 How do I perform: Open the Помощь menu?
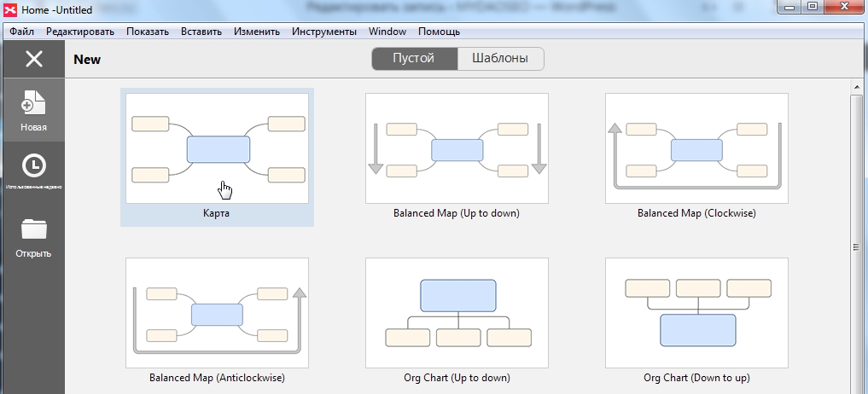[x=439, y=32]
